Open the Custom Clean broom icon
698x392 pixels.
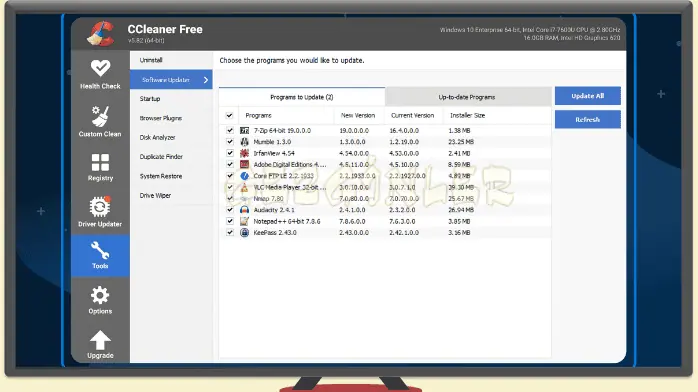[x=100, y=117]
